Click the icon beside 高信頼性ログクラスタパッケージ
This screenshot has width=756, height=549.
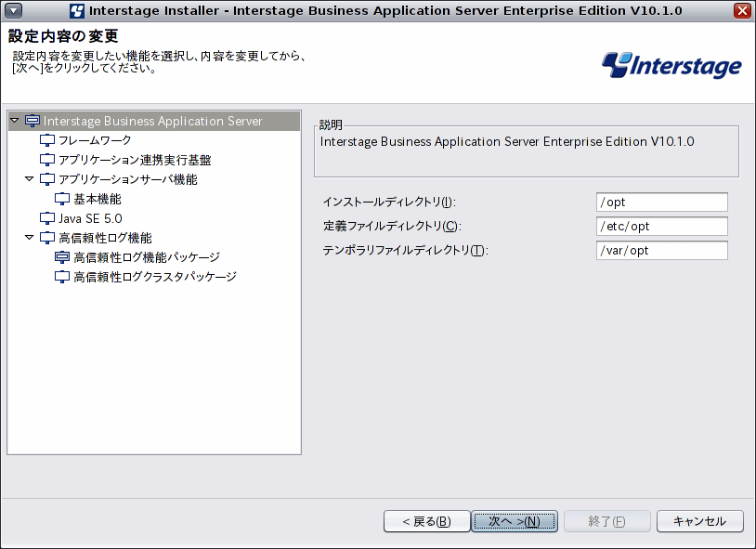tap(62, 277)
